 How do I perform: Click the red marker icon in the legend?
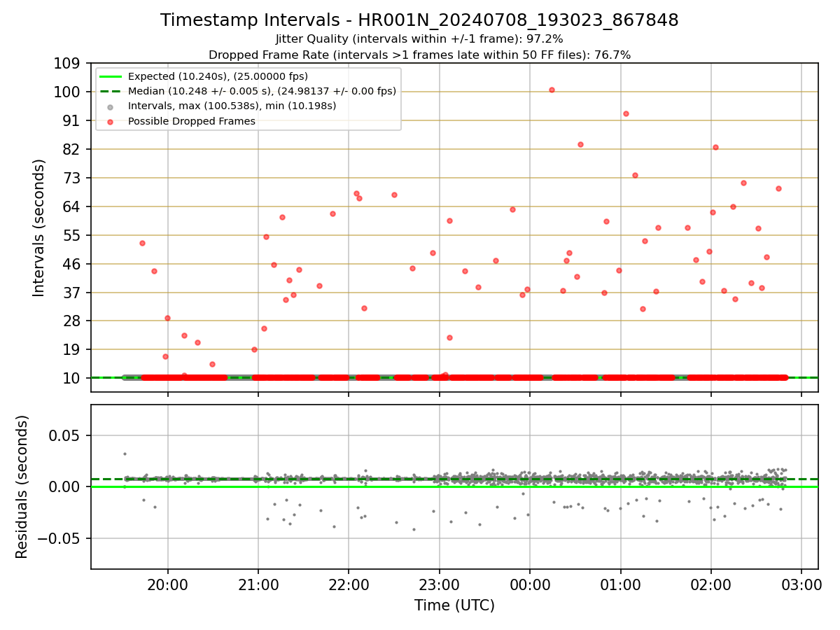110,121
